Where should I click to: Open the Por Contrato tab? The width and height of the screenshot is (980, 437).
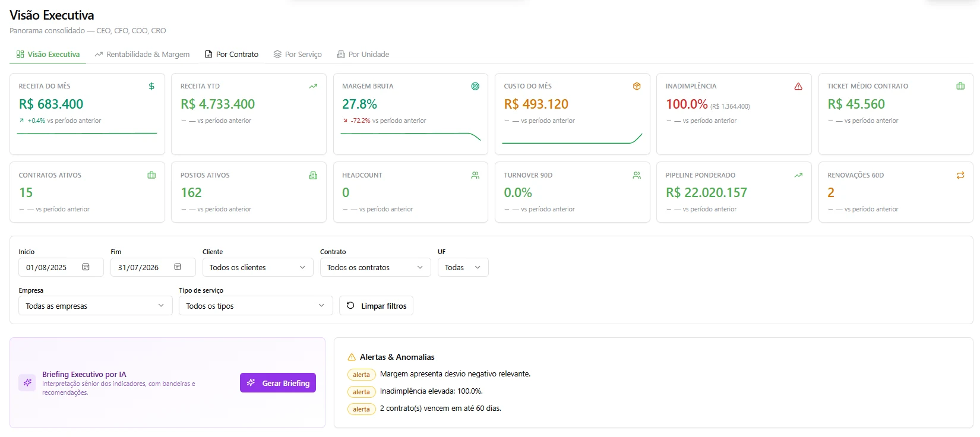pyautogui.click(x=232, y=54)
